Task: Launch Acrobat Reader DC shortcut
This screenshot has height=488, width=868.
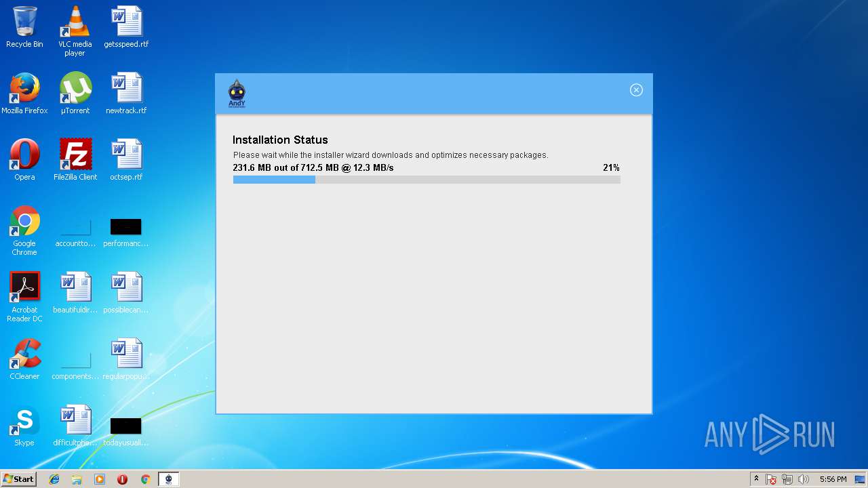Action: click(24, 297)
